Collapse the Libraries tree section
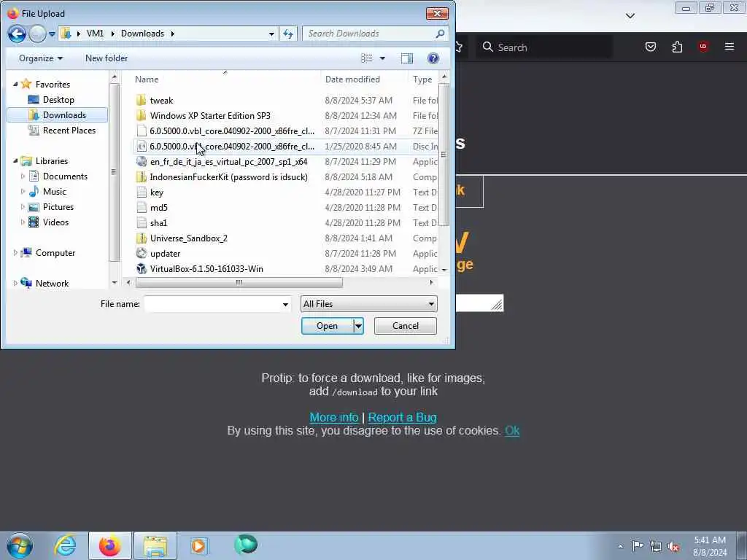Screen dimensions: 747x560 [15, 161]
